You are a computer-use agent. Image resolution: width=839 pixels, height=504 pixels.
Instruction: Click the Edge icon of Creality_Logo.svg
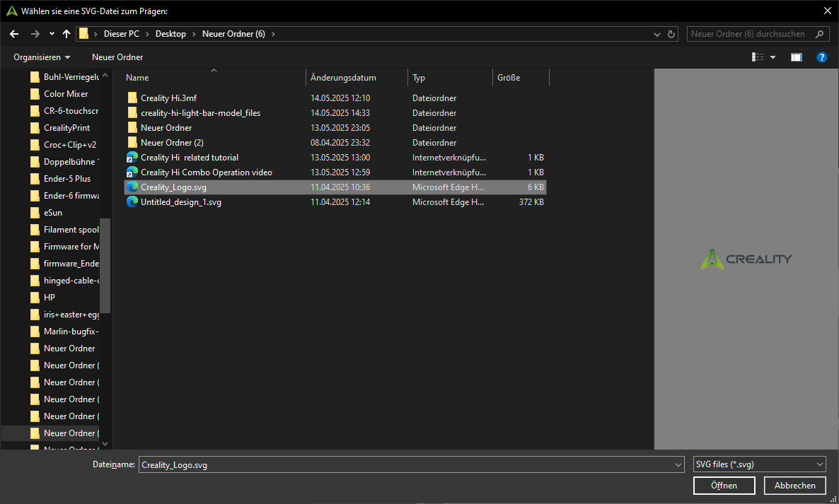pyautogui.click(x=132, y=187)
